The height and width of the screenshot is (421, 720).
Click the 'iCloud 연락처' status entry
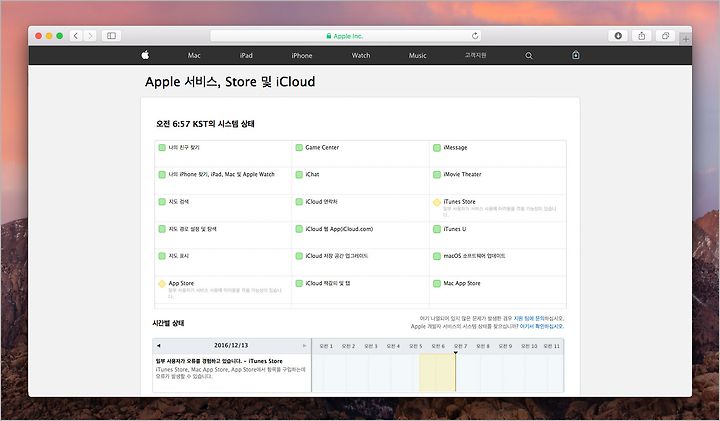(x=321, y=202)
